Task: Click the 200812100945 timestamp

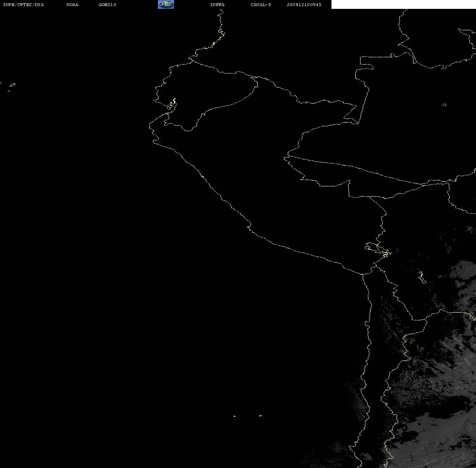Action: [304, 4]
